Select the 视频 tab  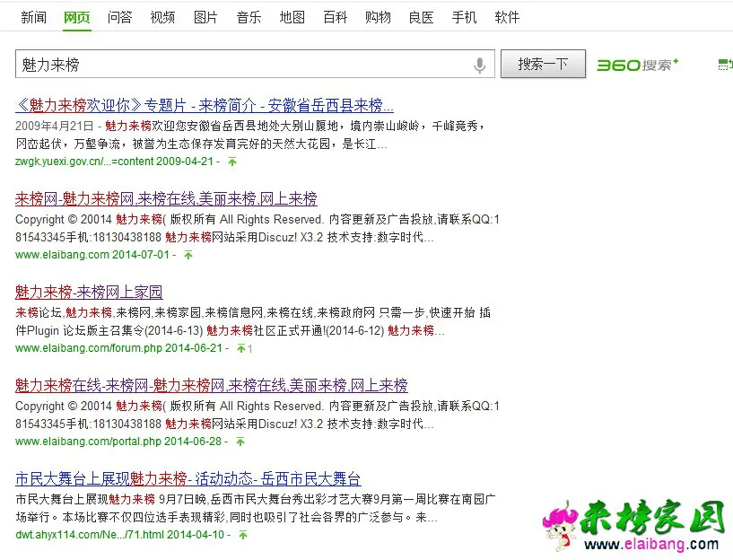tap(162, 17)
